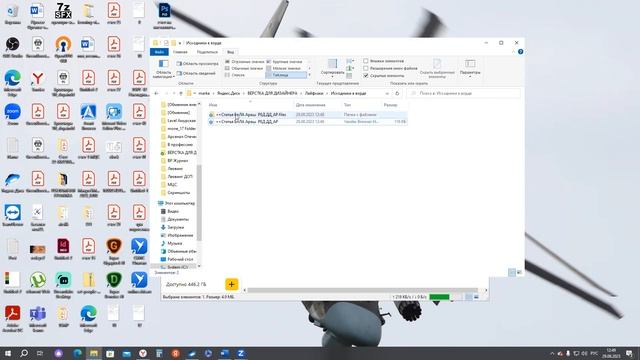Screen dimensions: 640x360
Task: Open TeamViewer desktop shortcut
Action: [12, 216]
